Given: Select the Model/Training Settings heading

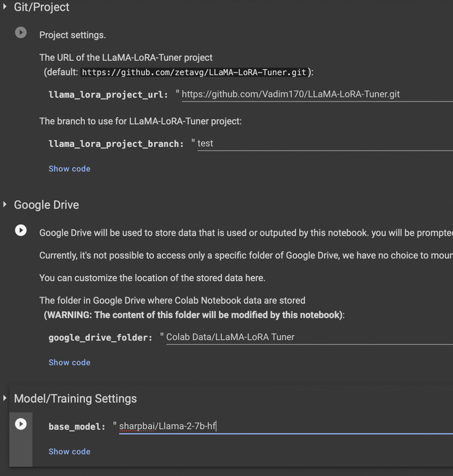Looking at the screenshot, I should pyautogui.click(x=75, y=399).
